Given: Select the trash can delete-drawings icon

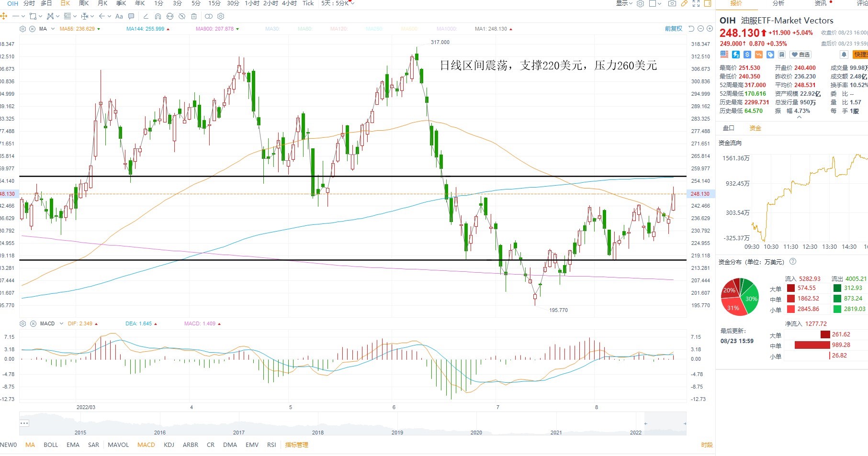Looking at the screenshot, I should (x=194, y=16).
